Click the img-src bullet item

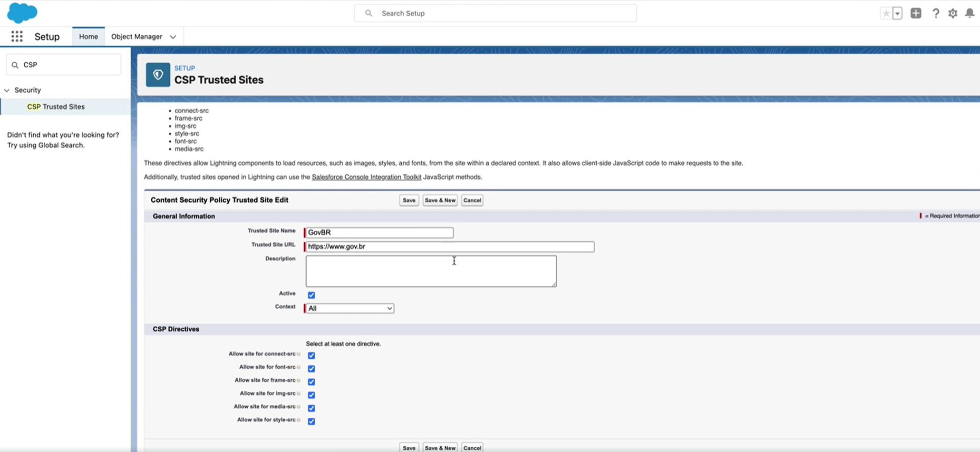tap(186, 126)
